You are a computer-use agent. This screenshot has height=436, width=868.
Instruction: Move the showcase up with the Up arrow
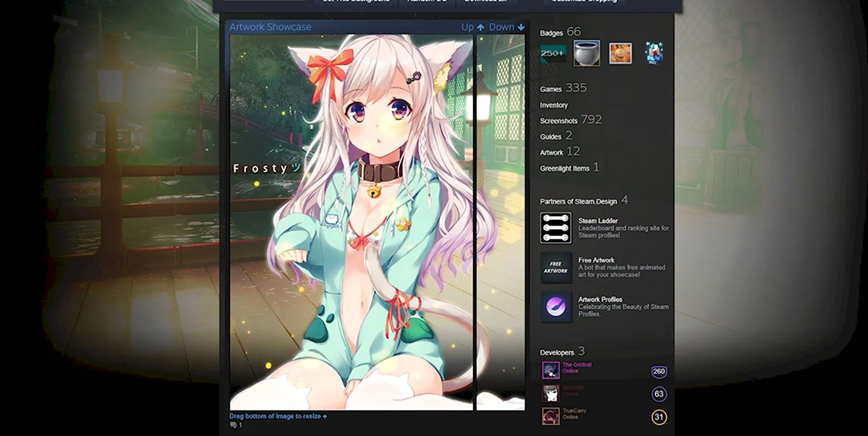click(473, 27)
